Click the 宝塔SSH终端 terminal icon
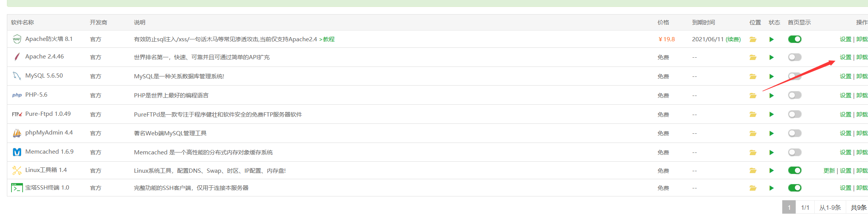This screenshot has height=214, width=868. [x=17, y=188]
